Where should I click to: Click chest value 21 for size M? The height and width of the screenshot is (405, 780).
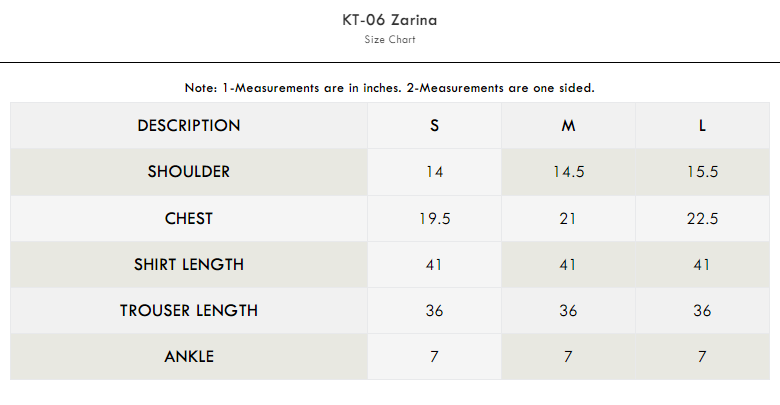click(568, 219)
